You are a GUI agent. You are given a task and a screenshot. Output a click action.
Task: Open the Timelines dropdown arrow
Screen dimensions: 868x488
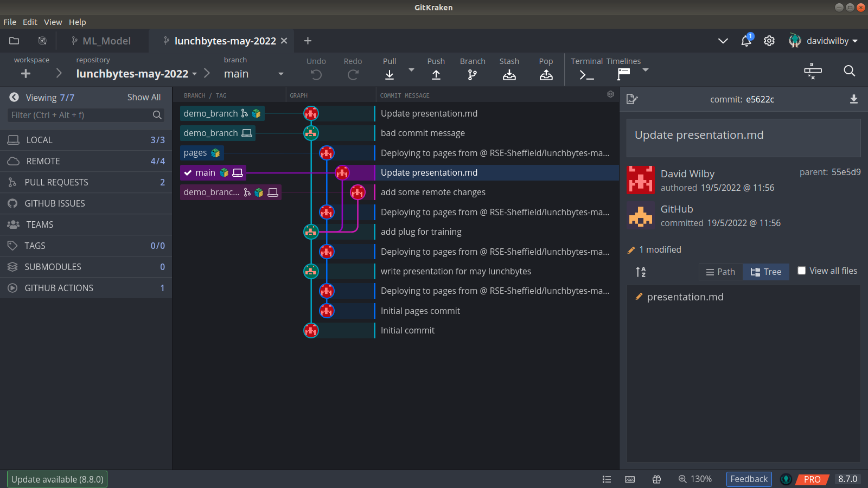coord(646,69)
